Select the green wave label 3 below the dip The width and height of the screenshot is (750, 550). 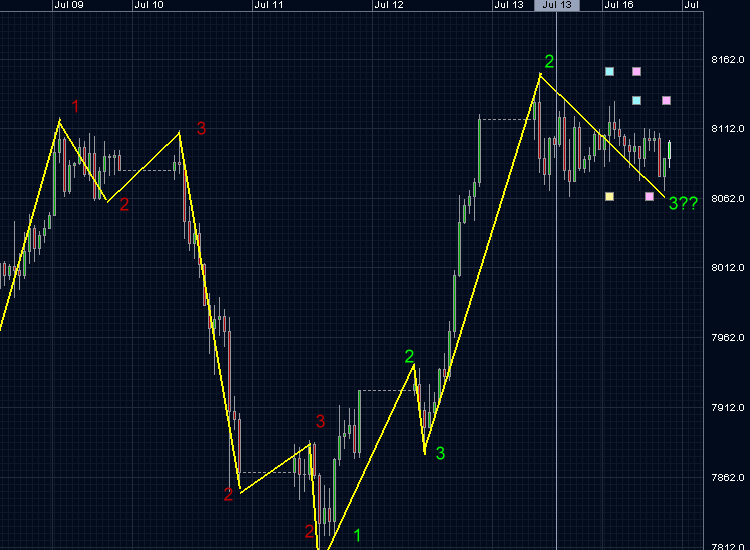pos(441,453)
